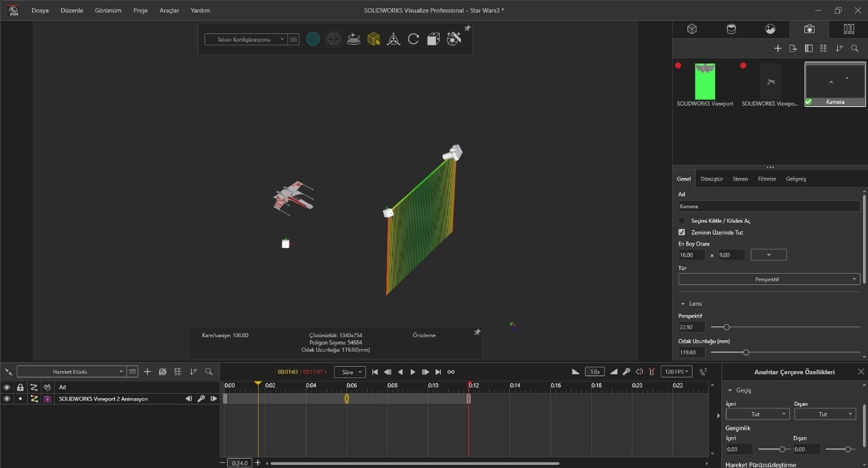
Task: Open the Yardım menu
Action: click(200, 11)
